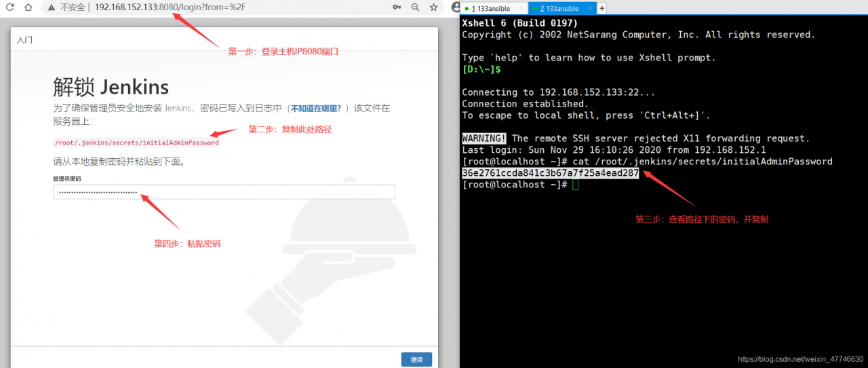Open the saved passwords key icon

point(397,7)
